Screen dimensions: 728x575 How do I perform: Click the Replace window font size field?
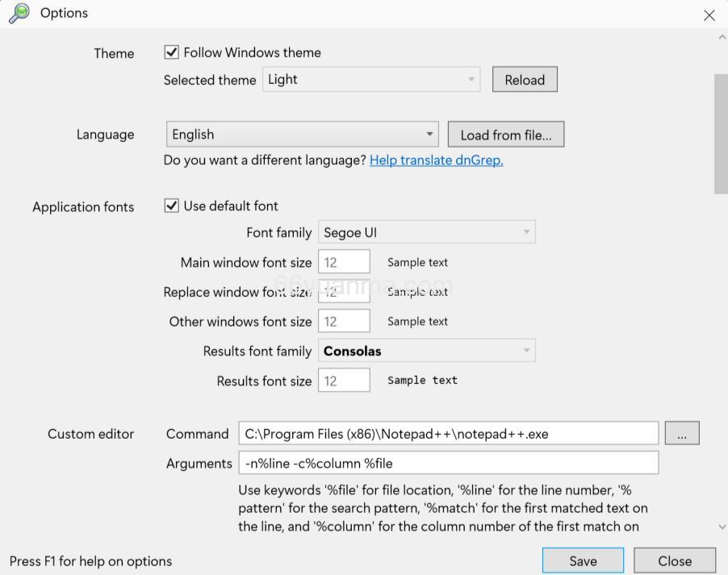coord(344,291)
